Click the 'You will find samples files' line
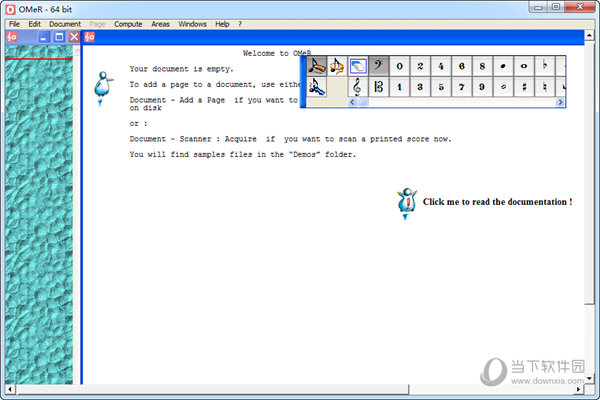The width and height of the screenshot is (600, 400). click(242, 154)
